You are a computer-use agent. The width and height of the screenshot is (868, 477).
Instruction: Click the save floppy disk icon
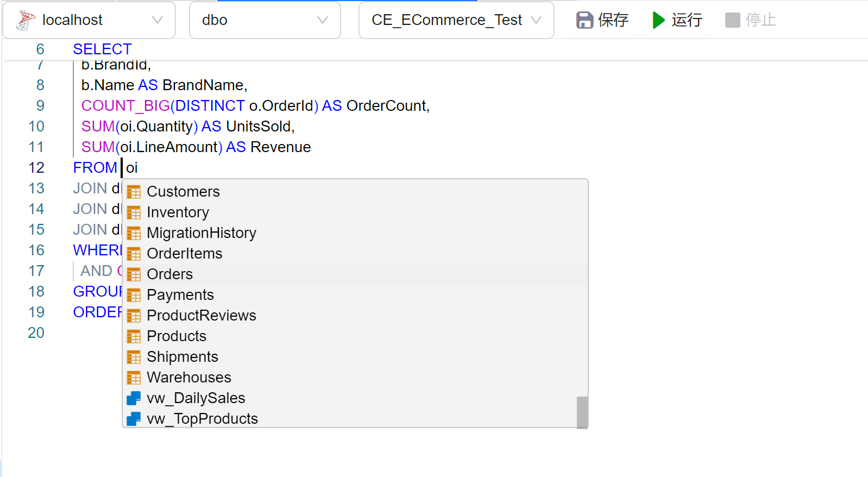point(584,20)
